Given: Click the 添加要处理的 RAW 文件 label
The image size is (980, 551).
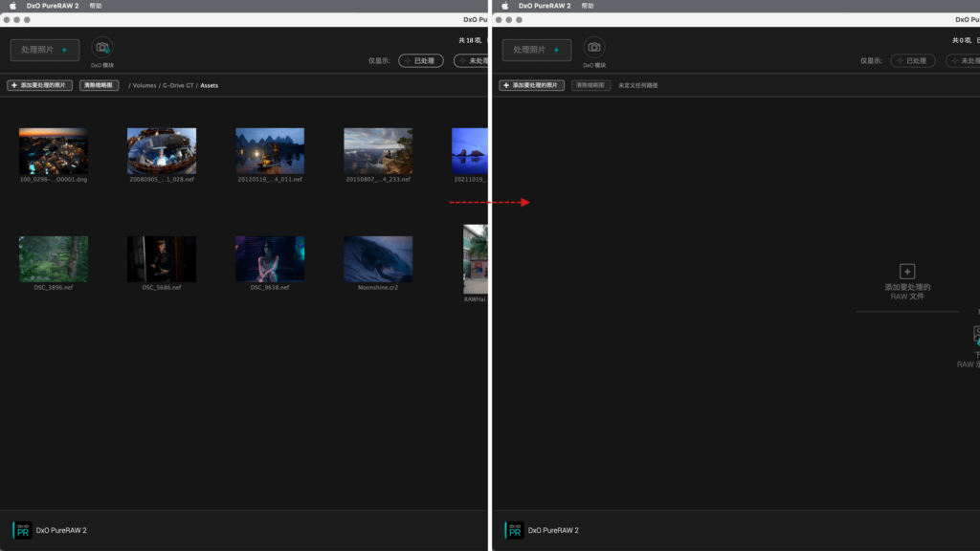Looking at the screenshot, I should [907, 292].
